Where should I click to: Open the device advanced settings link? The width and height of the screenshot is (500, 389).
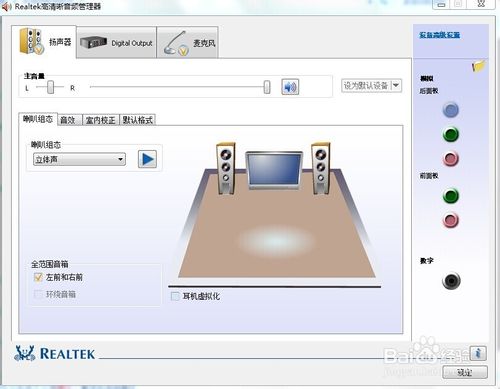point(440,35)
